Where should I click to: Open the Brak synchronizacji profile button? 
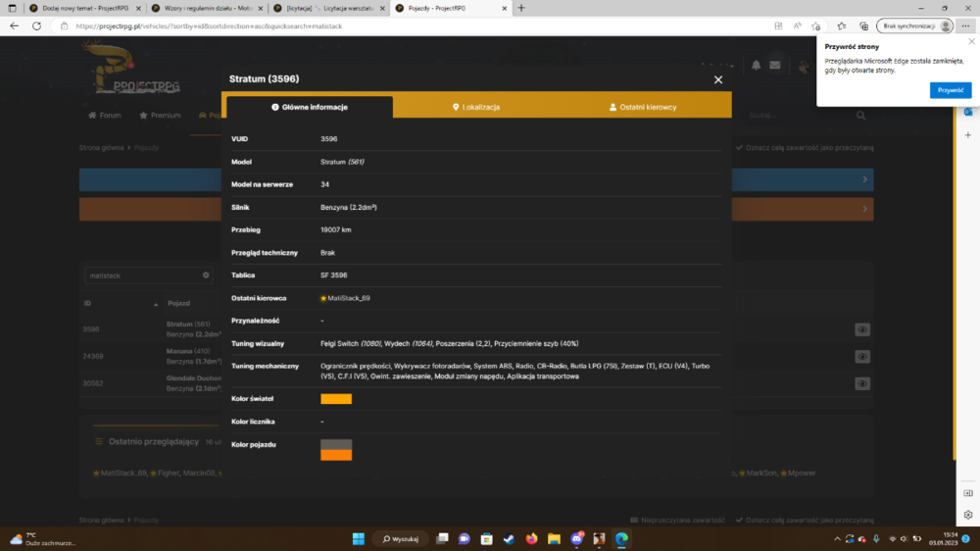[915, 26]
